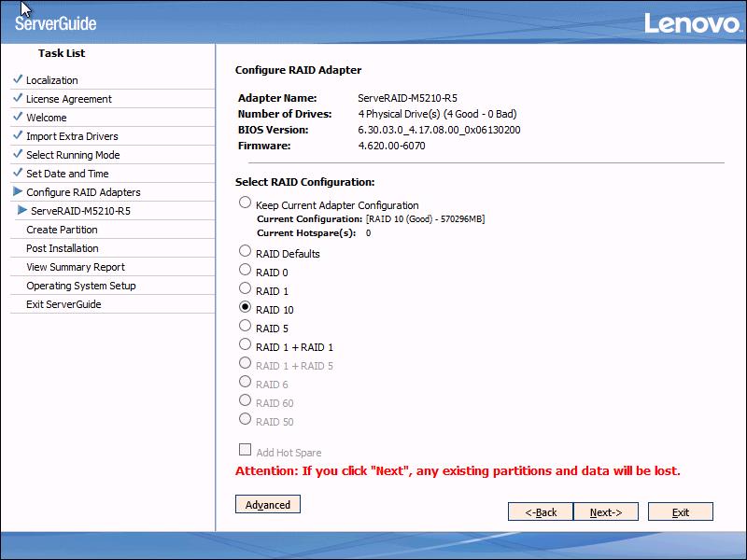Image resolution: width=747 pixels, height=560 pixels.
Task: Choose Keep Current Adapter Configuration
Action: coord(245,202)
